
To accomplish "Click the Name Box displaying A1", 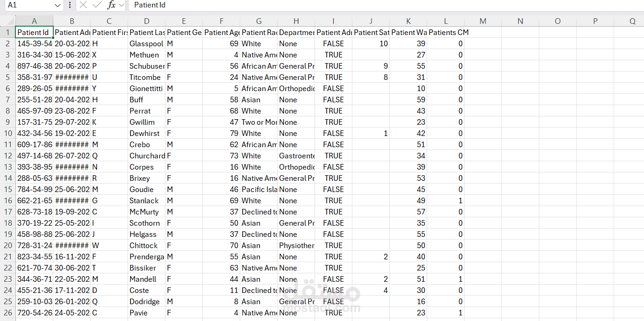I will click(28, 5).
